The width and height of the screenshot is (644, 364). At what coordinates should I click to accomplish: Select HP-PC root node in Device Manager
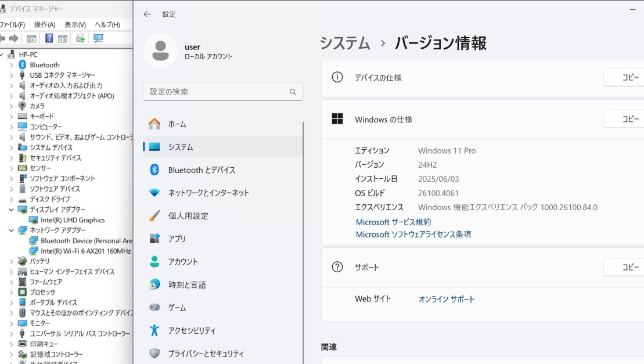(x=28, y=55)
